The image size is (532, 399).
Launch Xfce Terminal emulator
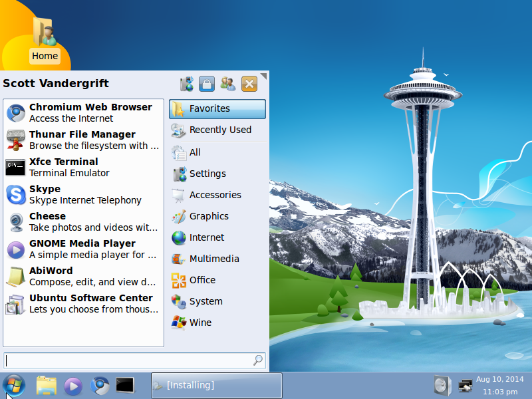80,166
